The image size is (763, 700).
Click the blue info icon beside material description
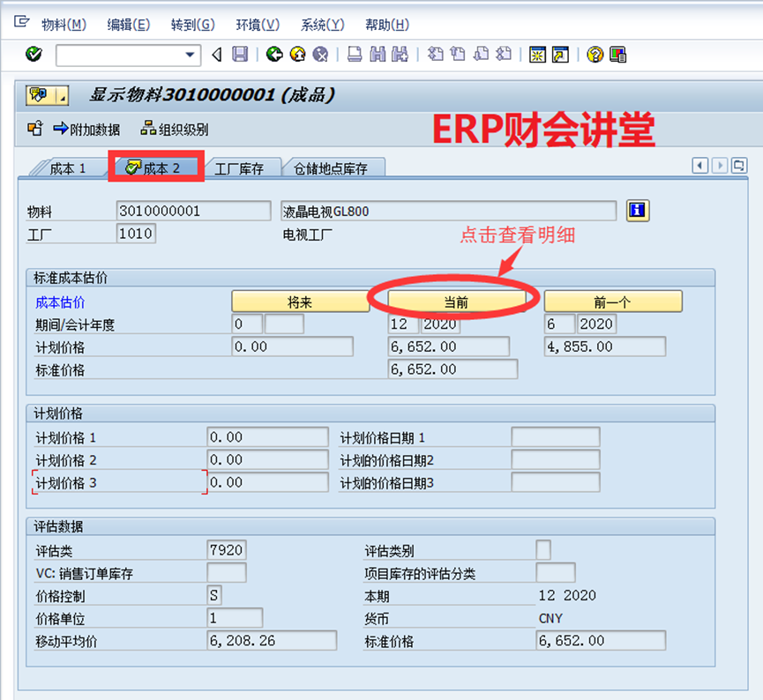(x=638, y=211)
